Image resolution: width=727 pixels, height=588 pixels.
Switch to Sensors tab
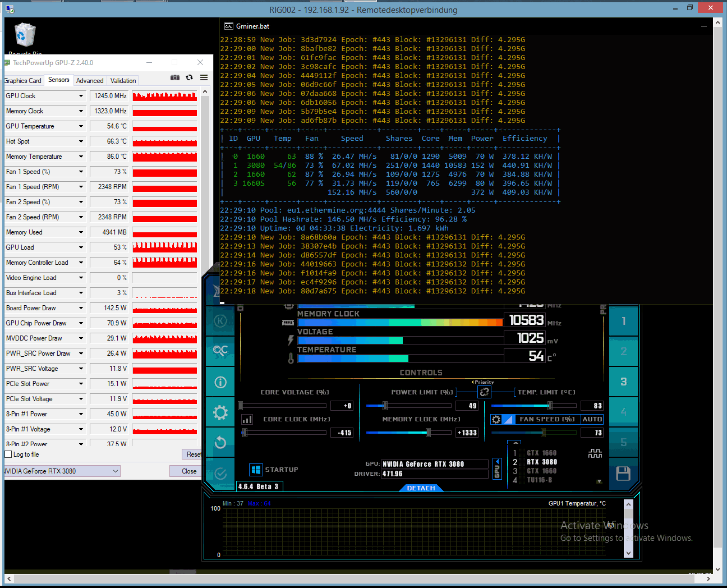[x=59, y=80]
